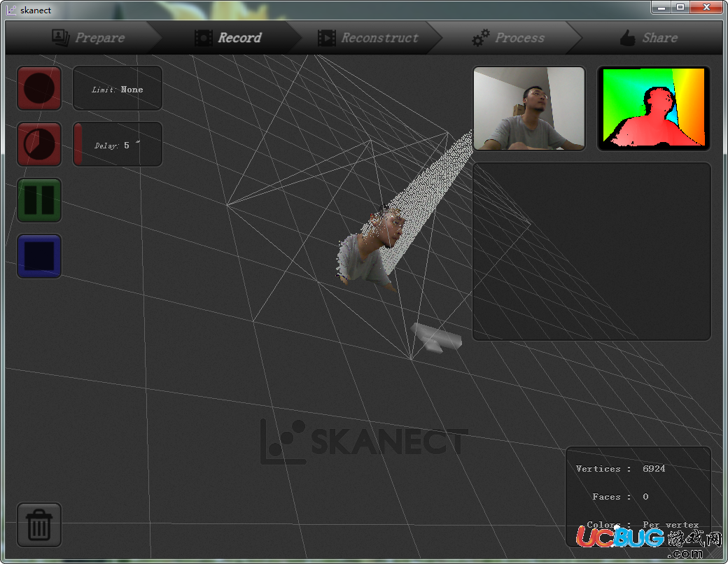Select the color camera preview thumbnail
The width and height of the screenshot is (728, 564).
(x=528, y=108)
